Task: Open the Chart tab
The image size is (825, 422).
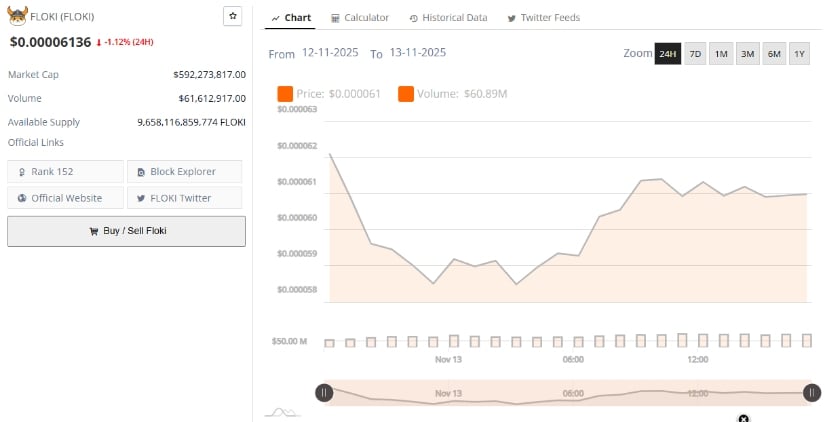Action: 291,18
